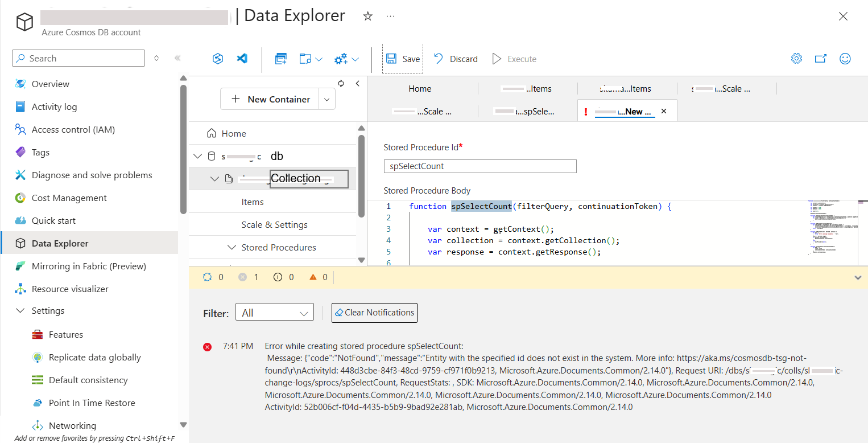Click the error count icon in notifications bar

[x=243, y=277]
